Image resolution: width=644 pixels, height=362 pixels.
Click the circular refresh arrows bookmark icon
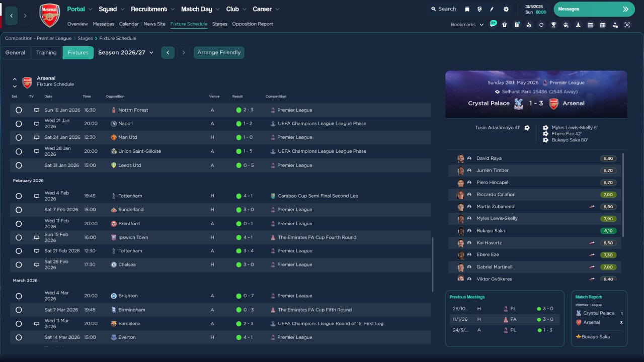pos(541,25)
